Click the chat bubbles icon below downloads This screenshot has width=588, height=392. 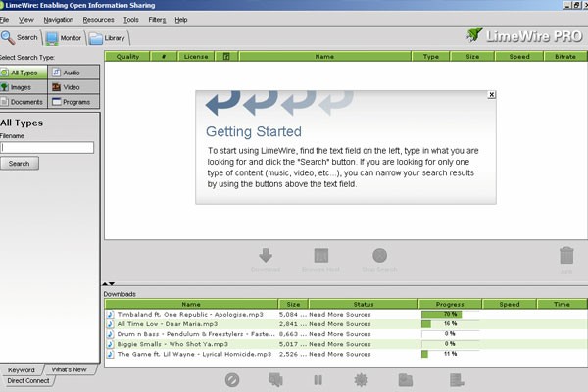(275, 380)
